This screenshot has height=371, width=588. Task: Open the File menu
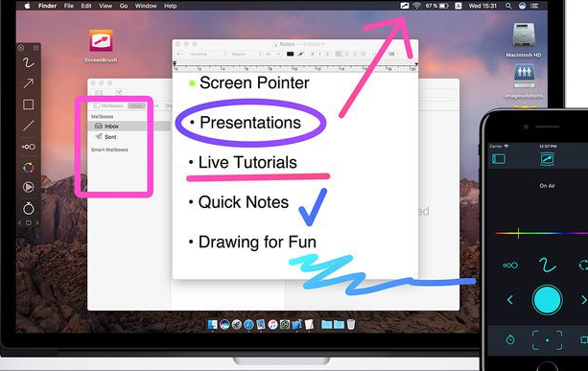coord(69,6)
